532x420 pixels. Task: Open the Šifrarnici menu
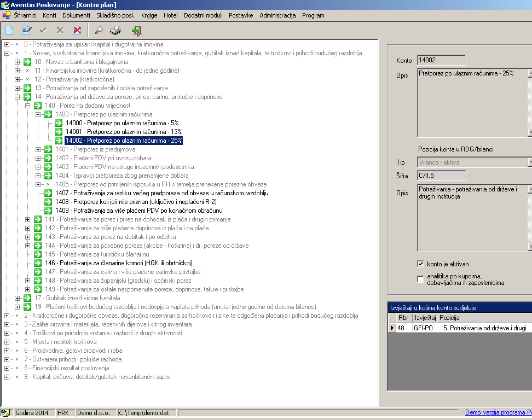(x=25, y=15)
